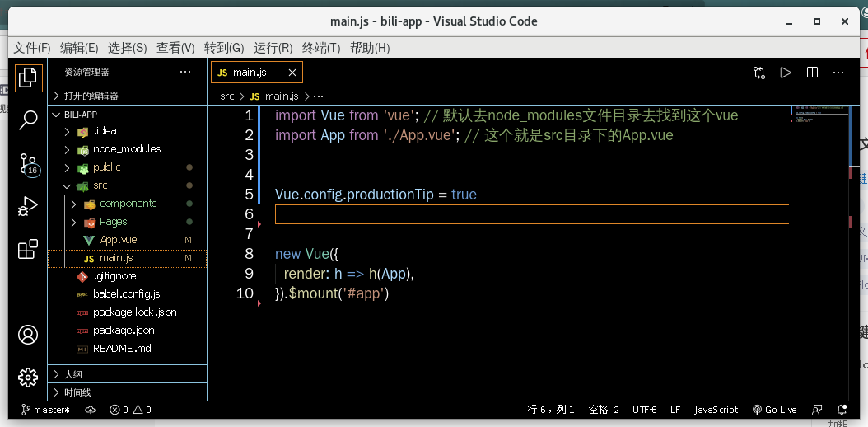Change indentation via 空格: 2
This screenshot has width=868, height=427.
tap(604, 410)
